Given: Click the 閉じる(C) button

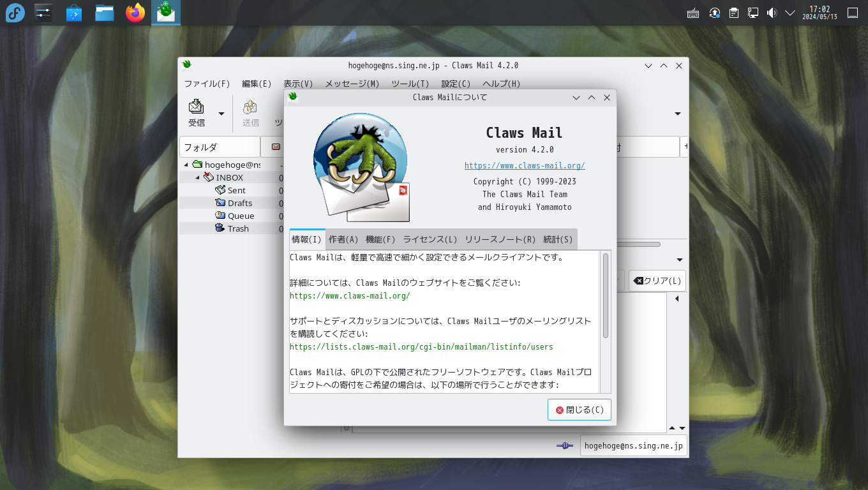Looking at the screenshot, I should [x=580, y=410].
